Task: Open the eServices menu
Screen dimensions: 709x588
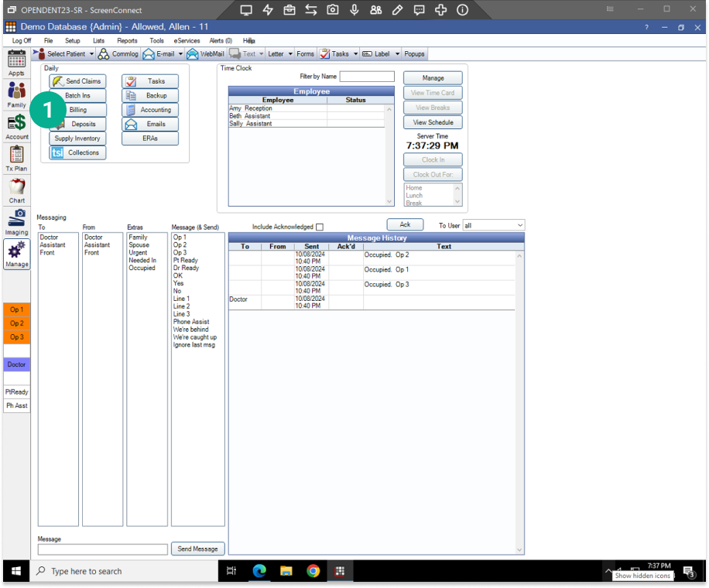Action: [x=186, y=40]
